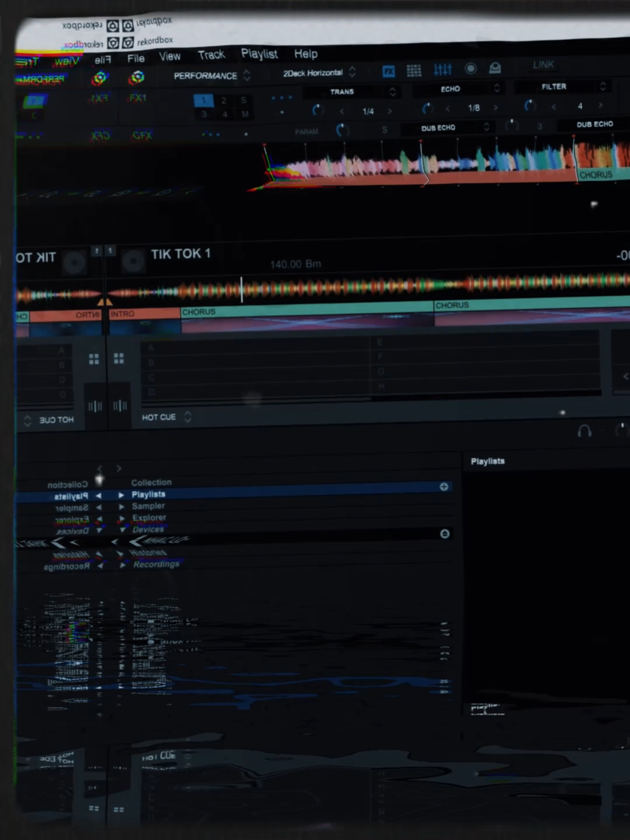Open the HOT CUE pad mode dropdown

coord(166,417)
